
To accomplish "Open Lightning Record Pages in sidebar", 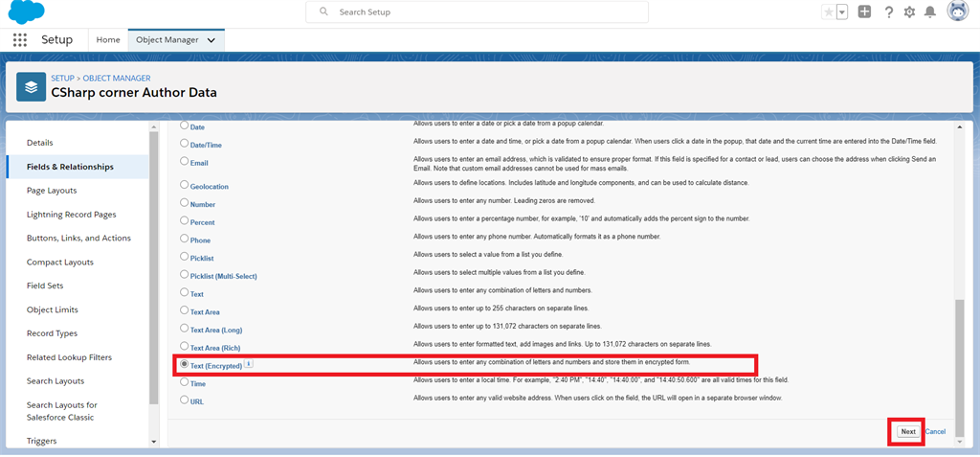I will 71,214.
